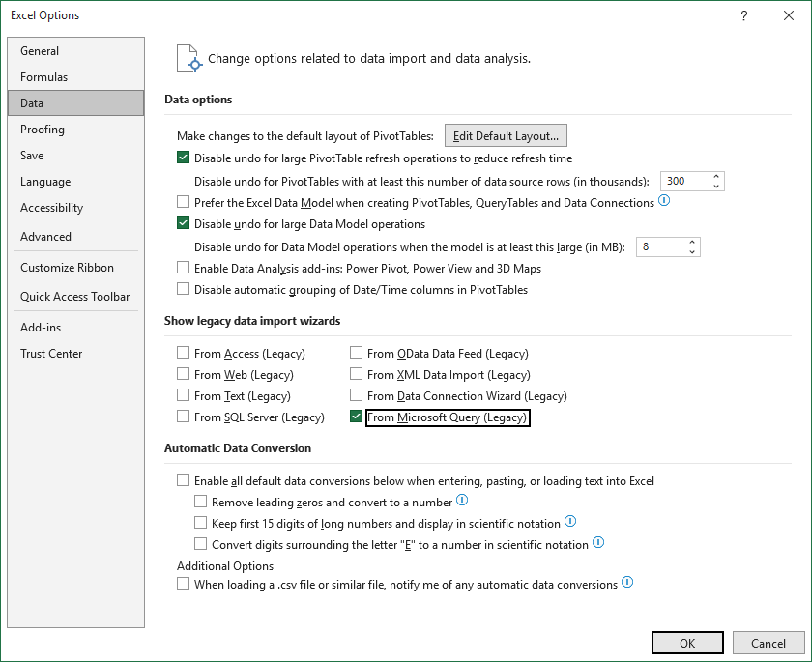
Task: Increase Data Model size spinner up arrow
Action: click(x=692, y=243)
